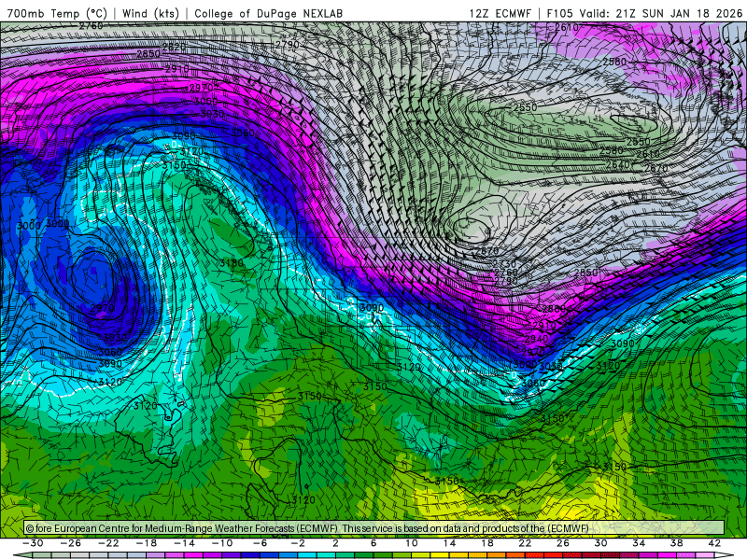Image resolution: width=747 pixels, height=560 pixels.
Task: Select the 34 color scale label
Action: pyautogui.click(x=639, y=543)
